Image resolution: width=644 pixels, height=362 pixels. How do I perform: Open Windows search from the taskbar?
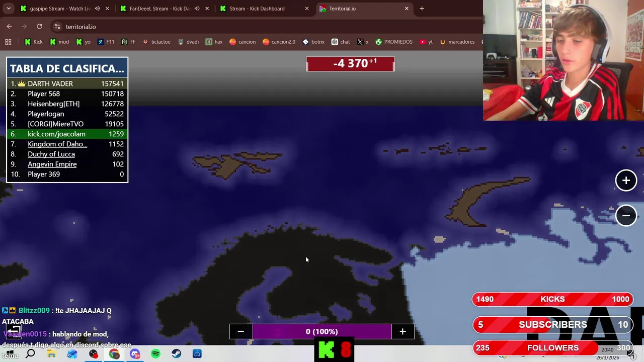[x=30, y=354]
